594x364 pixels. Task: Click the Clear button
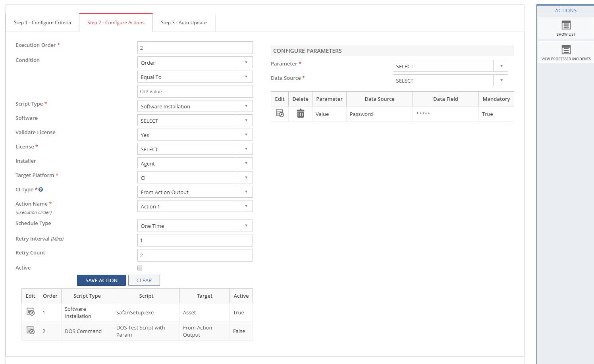pos(144,280)
